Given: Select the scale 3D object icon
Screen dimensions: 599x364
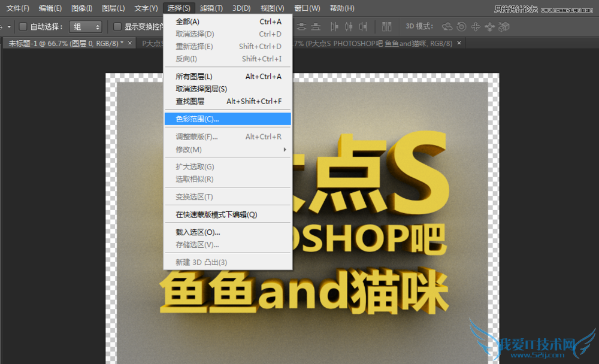Looking at the screenshot, I should tap(504, 26).
